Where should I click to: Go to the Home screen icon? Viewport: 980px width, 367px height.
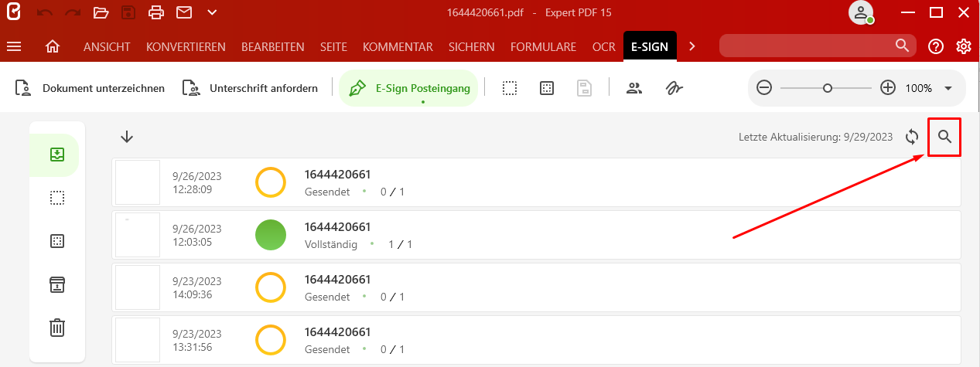pos(53,46)
